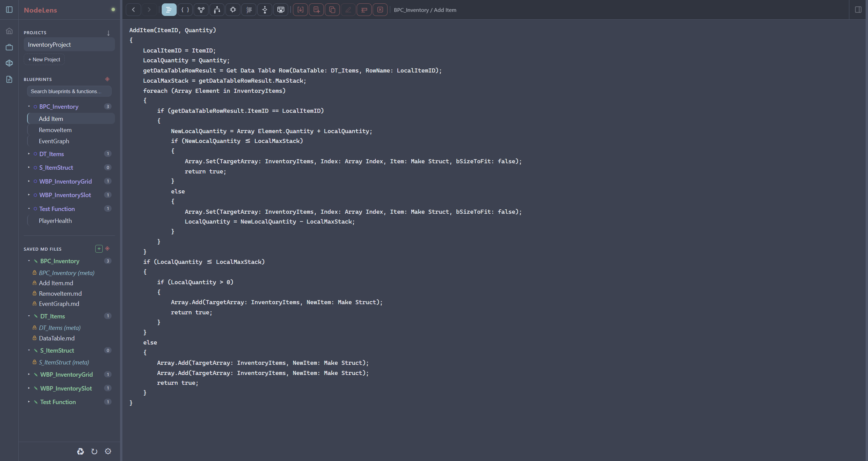Toggle the left sidebar panel icon
Image resolution: width=868 pixels, height=461 pixels.
(9, 10)
